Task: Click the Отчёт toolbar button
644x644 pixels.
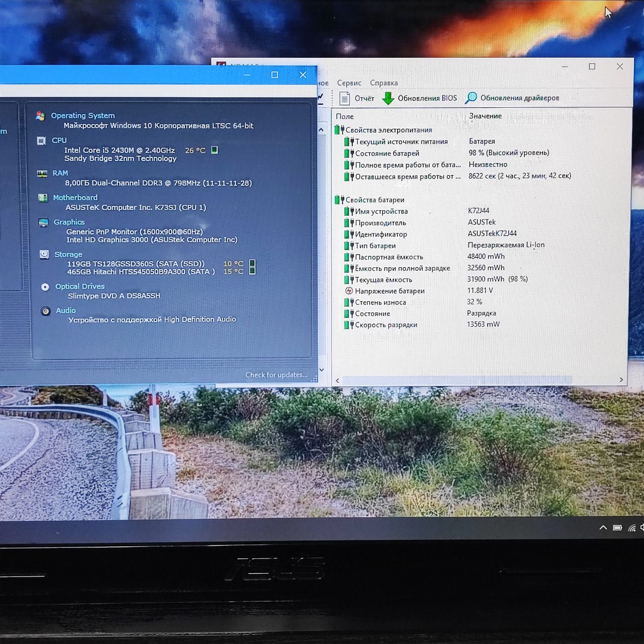Action: [357, 98]
